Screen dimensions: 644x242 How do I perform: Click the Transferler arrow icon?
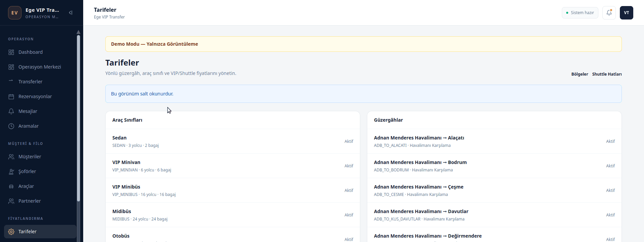(x=11, y=81)
